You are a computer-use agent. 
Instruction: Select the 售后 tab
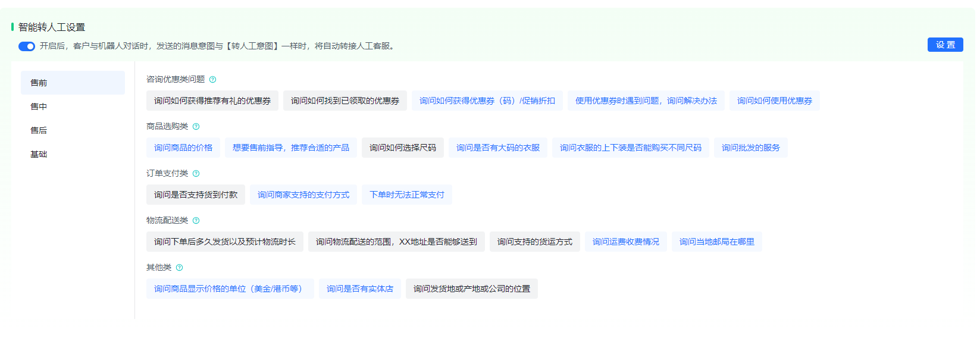(73, 130)
